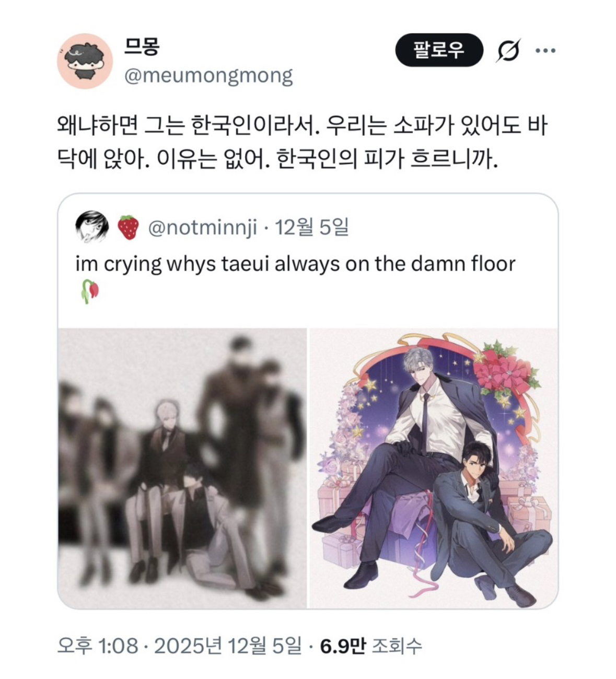Click the quoted tweet text about taeui
The width and height of the screenshot is (616, 679).
point(295,264)
